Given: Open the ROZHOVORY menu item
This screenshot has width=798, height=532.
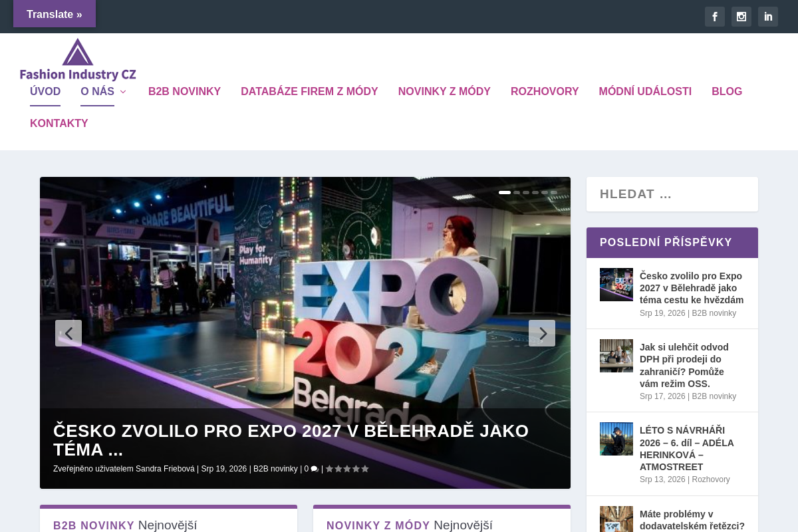Looking at the screenshot, I should pyautogui.click(x=545, y=92).
